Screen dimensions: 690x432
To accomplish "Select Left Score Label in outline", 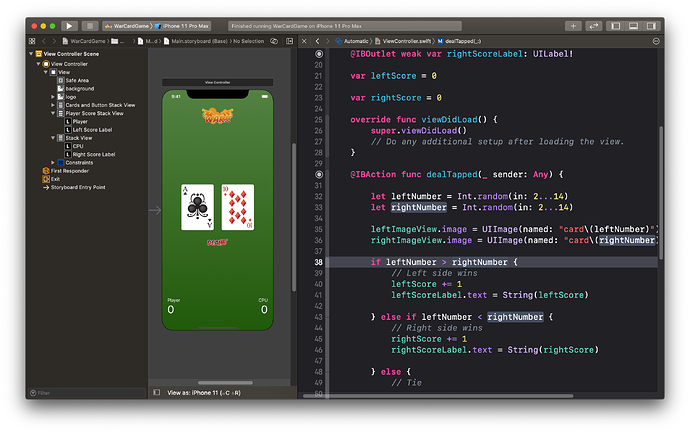I will [91, 129].
